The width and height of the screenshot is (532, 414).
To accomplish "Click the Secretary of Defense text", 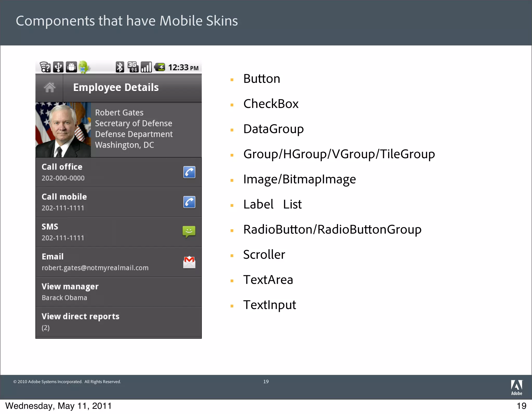I will point(134,123).
